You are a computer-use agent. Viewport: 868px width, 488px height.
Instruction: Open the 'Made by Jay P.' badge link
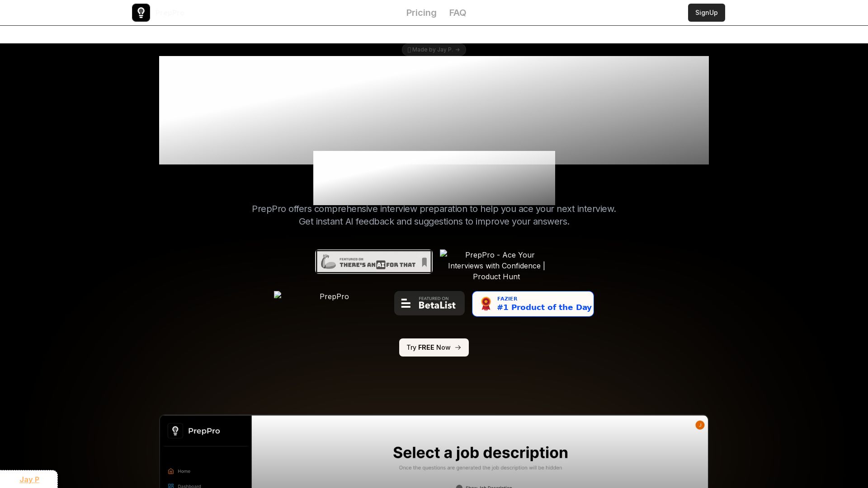(434, 50)
